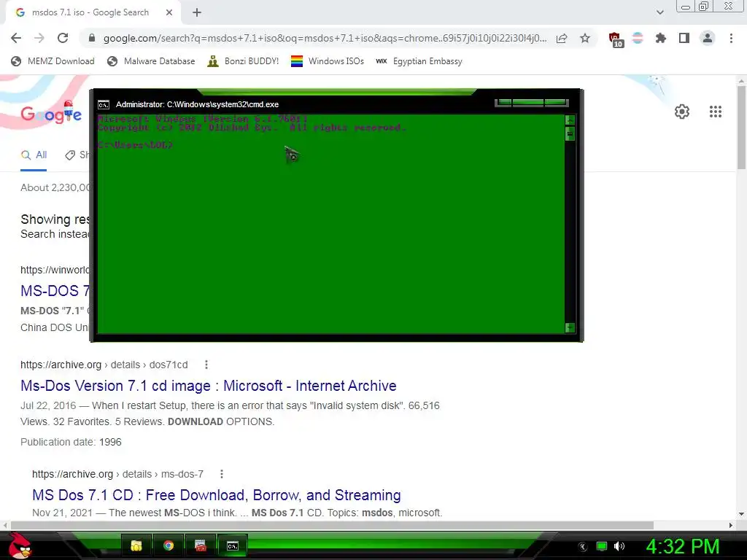Click the 4:32 PM taskbar clock
The height and width of the screenshot is (560, 747).
click(x=683, y=547)
